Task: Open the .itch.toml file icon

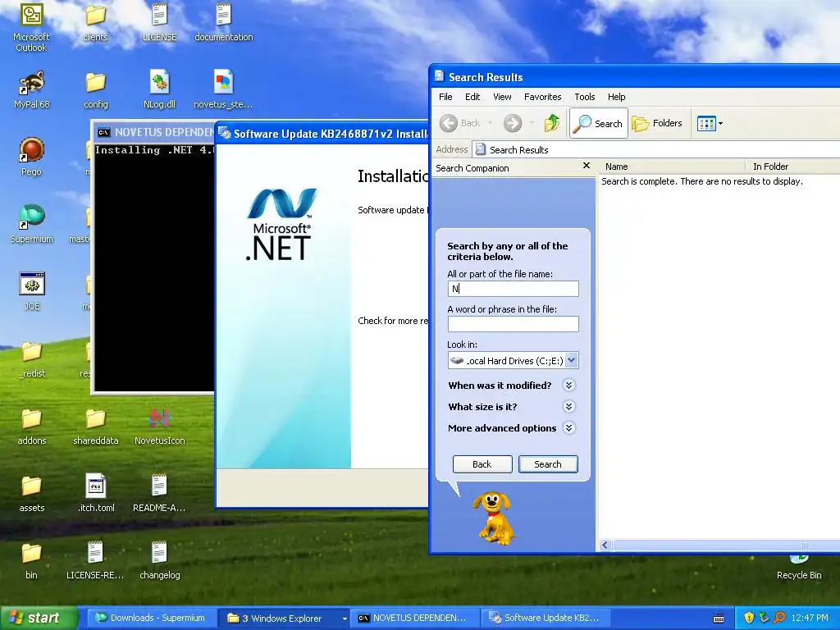Action: coord(95,493)
